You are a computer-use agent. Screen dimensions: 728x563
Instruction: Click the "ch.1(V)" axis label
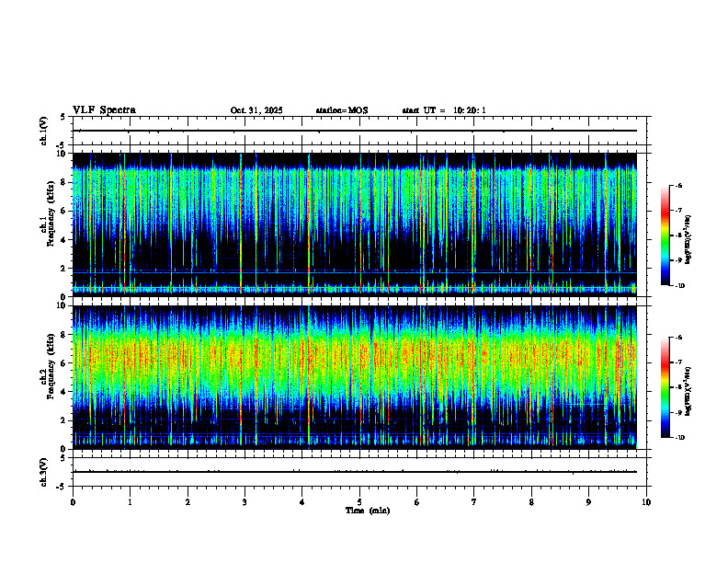44,131
